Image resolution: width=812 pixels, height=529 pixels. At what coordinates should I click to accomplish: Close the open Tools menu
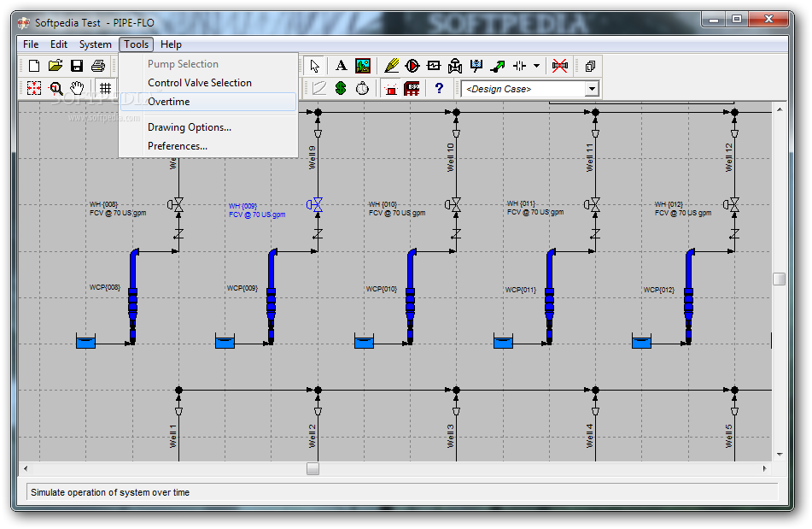pyautogui.click(x=137, y=44)
